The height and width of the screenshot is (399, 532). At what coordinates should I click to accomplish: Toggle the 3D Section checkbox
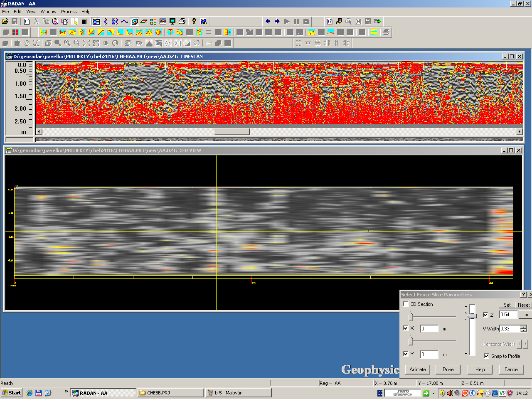click(x=406, y=304)
